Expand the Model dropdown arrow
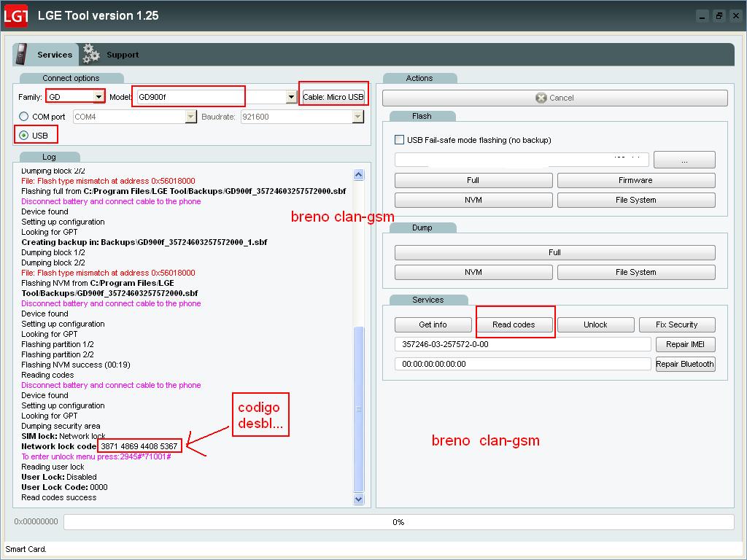The image size is (747, 560). click(292, 97)
